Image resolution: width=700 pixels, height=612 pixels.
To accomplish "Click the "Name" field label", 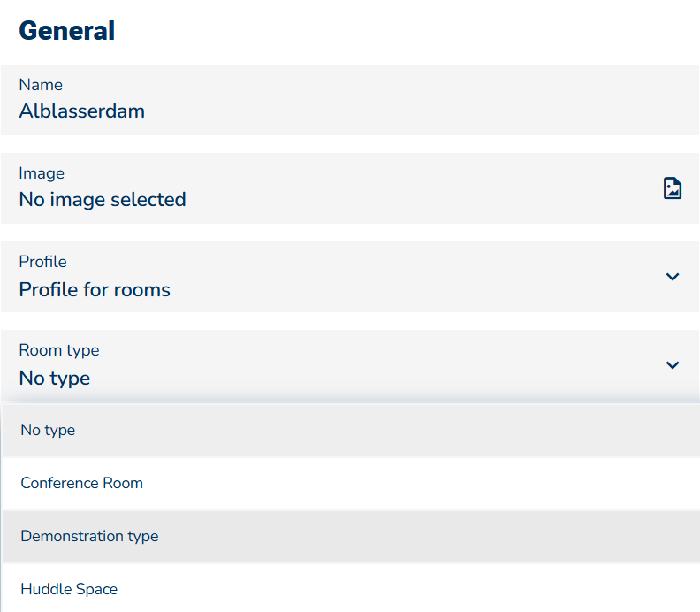I will coord(41,85).
